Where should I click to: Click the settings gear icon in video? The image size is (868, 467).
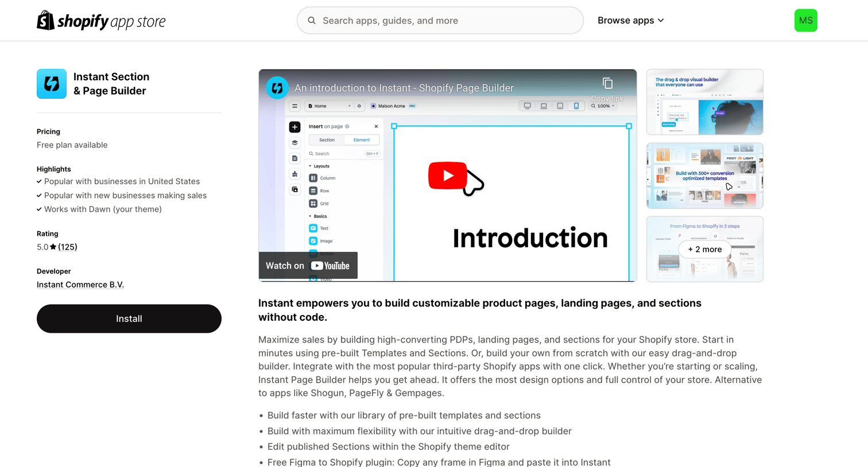(x=359, y=106)
